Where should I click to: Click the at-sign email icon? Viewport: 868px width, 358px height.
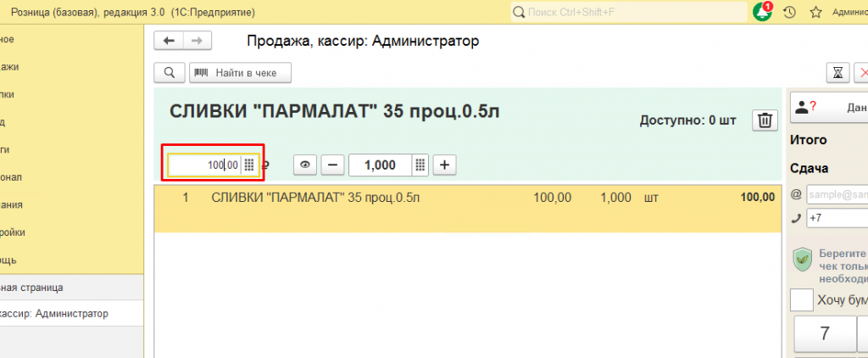click(x=797, y=194)
